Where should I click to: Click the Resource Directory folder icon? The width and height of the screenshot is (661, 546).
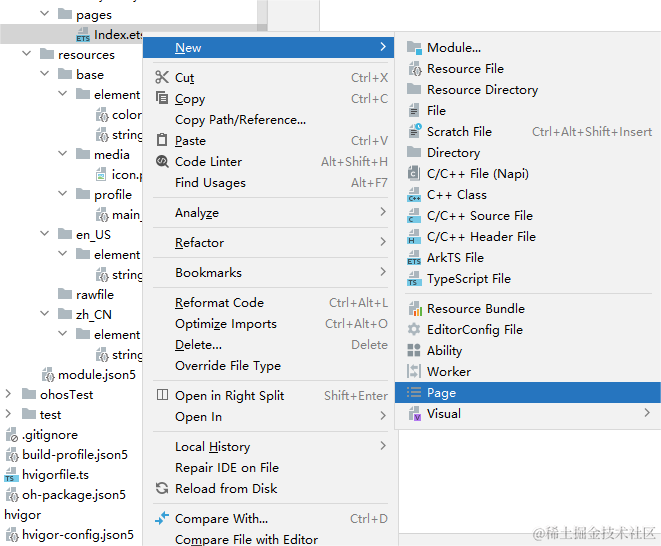pyautogui.click(x=414, y=89)
